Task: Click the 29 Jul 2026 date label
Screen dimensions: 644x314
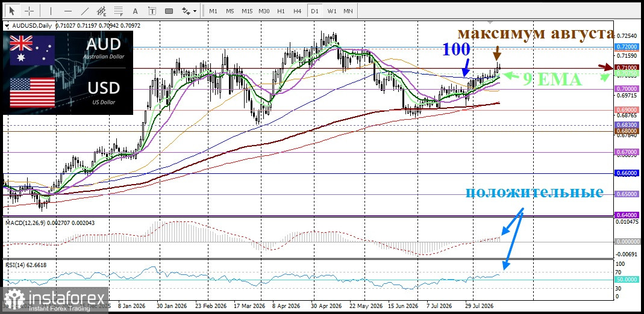Action: pos(479,306)
